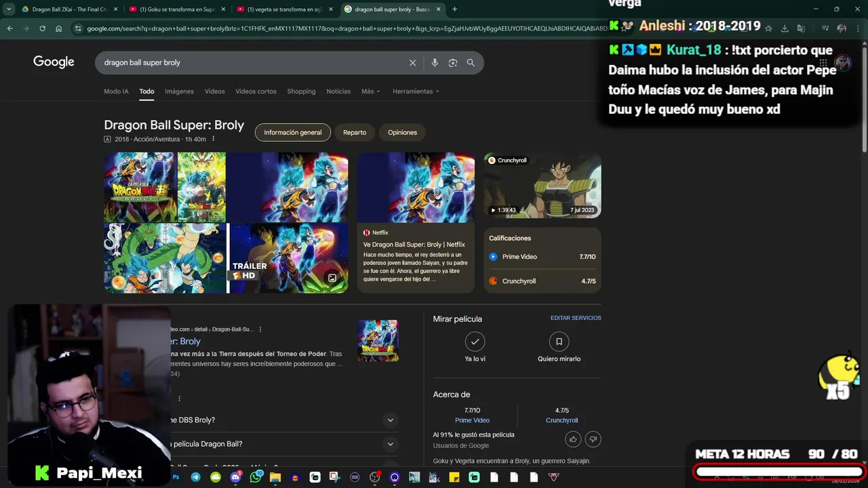
Task: Select the Información general chip
Action: [x=293, y=132]
